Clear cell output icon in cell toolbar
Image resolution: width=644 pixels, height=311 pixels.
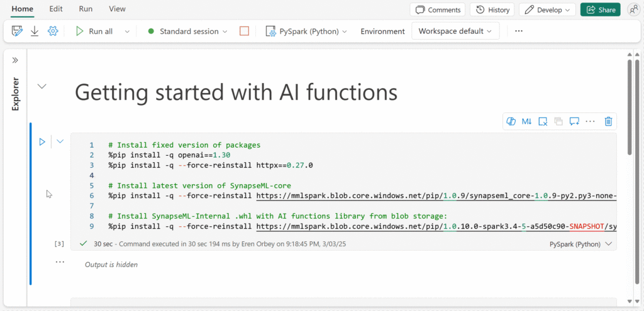pos(543,121)
